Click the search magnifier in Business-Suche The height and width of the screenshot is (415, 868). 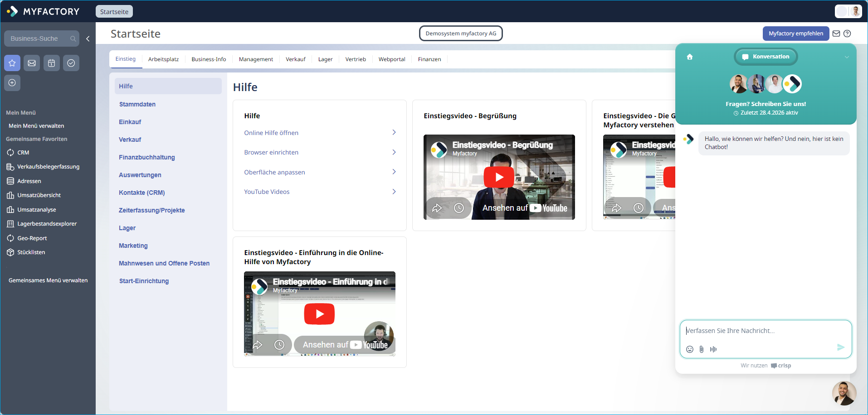[x=73, y=39]
